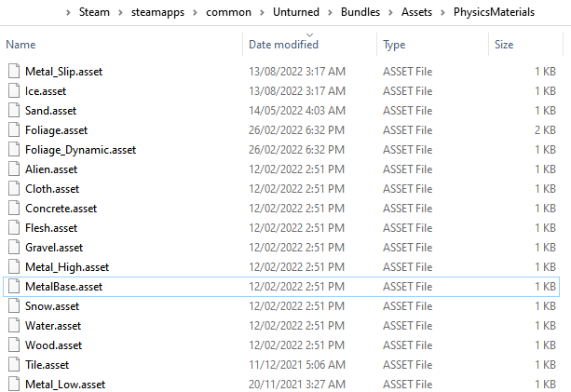Expand the chevron after steamapps in the path
Screen dimensions: 571x392
(x=196, y=13)
